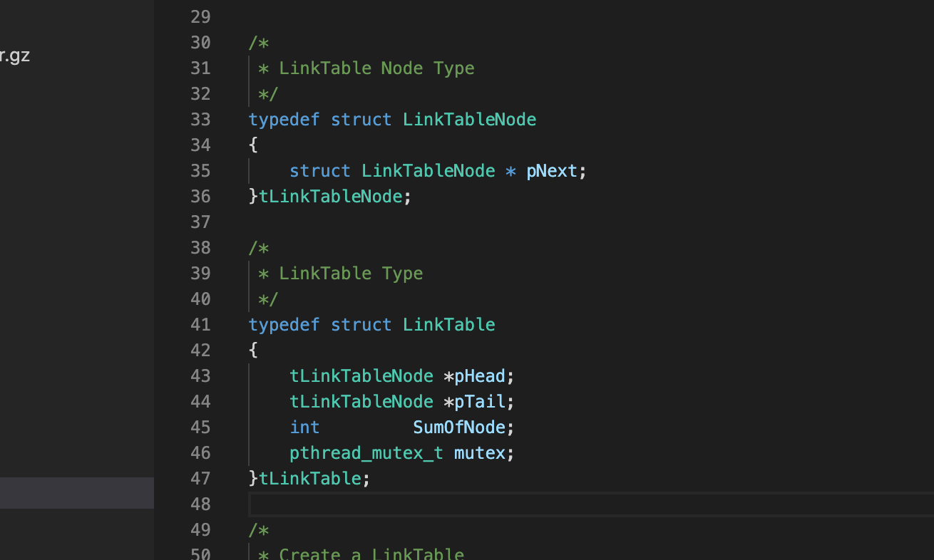Click the LinkTableNode struct name on line 33
Viewport: 934px width, 560px height.
469,120
